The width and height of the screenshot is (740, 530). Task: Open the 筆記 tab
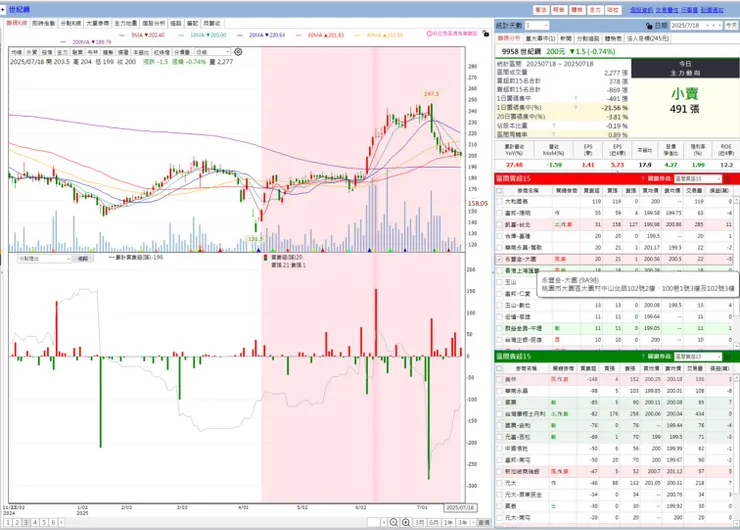(x=192, y=23)
